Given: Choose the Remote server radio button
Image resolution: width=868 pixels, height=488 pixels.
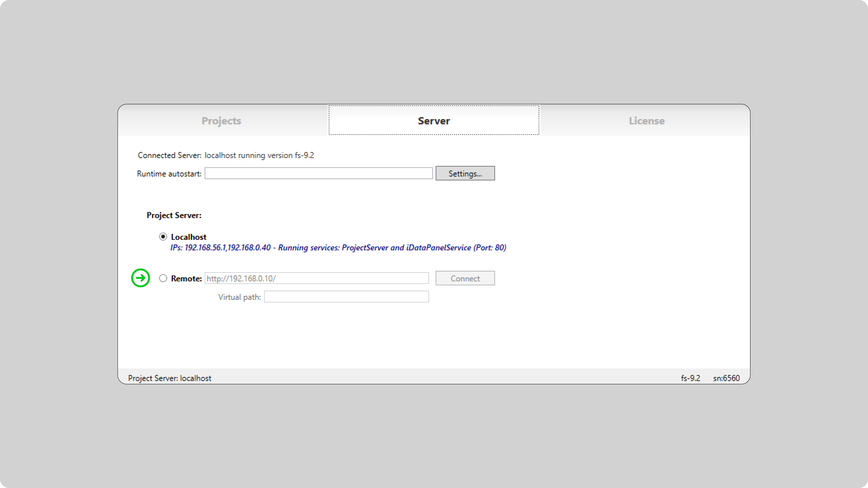Looking at the screenshot, I should coord(163,278).
